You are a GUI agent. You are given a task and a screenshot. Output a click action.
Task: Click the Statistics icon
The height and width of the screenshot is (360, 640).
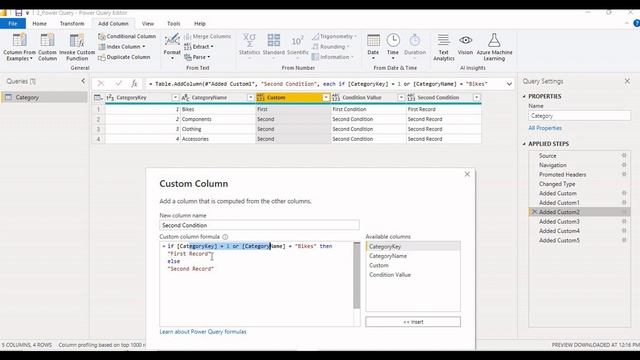(x=249, y=45)
